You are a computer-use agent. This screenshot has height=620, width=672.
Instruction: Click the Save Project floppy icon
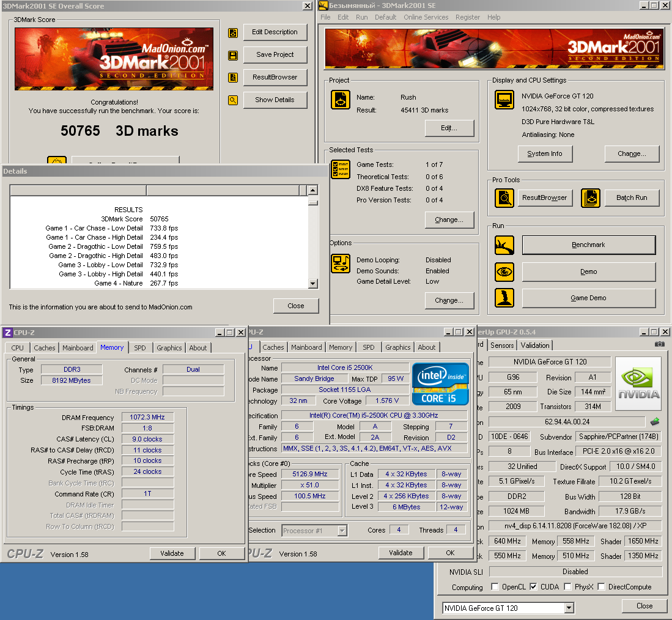(233, 55)
